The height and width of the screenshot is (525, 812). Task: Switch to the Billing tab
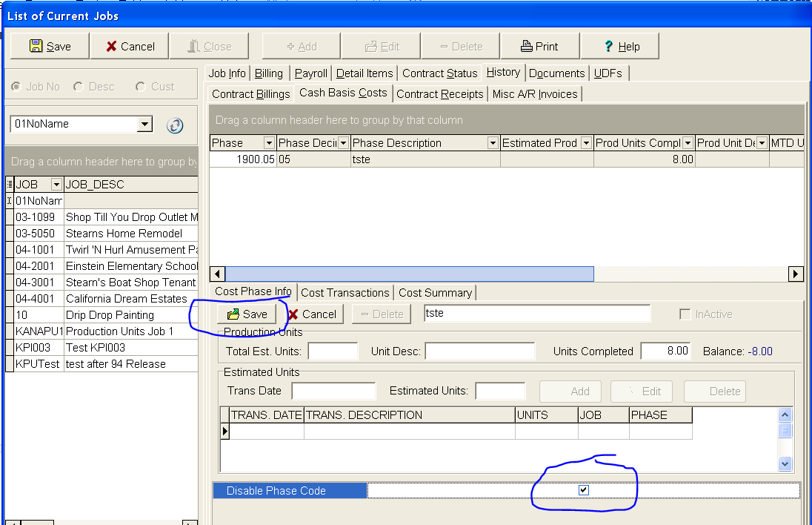(x=269, y=73)
